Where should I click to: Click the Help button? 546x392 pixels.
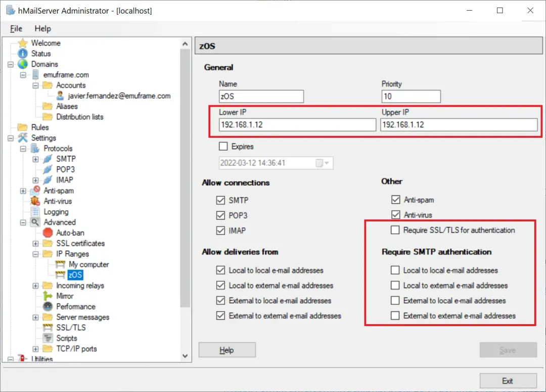click(227, 350)
